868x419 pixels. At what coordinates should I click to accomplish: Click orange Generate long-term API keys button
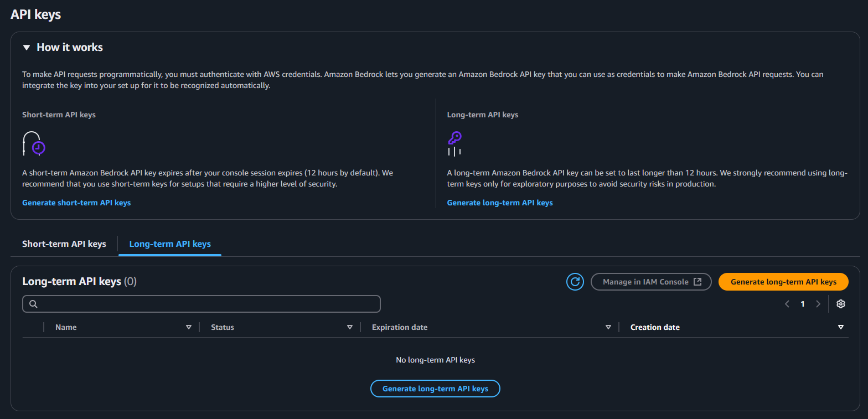(x=783, y=282)
